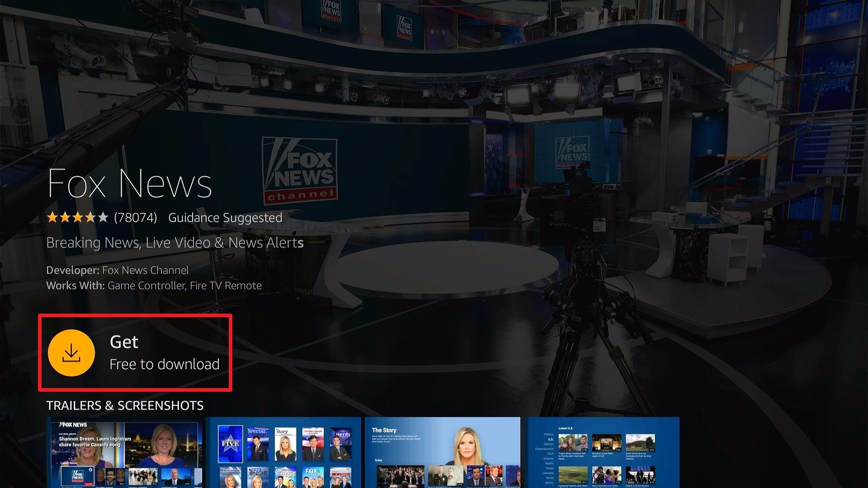Screen dimensions: 868x488
Task: Click 'Game Controller, Fire TV Remote' text
Action: [x=184, y=286]
